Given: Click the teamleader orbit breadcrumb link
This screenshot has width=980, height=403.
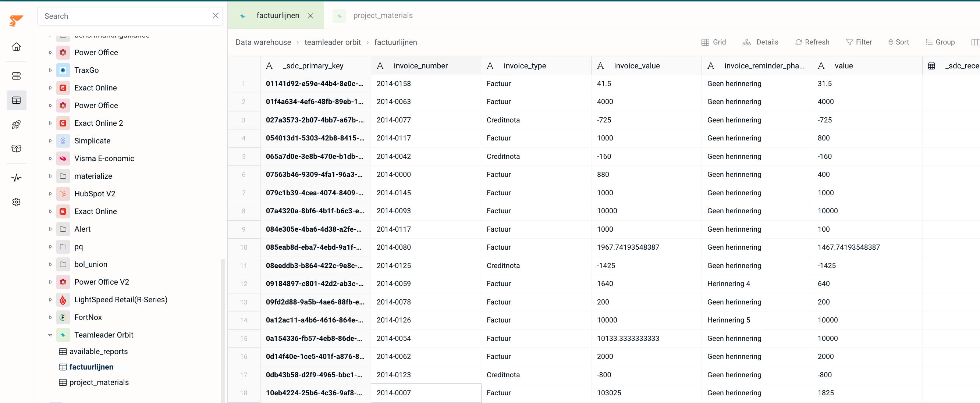Looking at the screenshot, I should click(x=333, y=42).
